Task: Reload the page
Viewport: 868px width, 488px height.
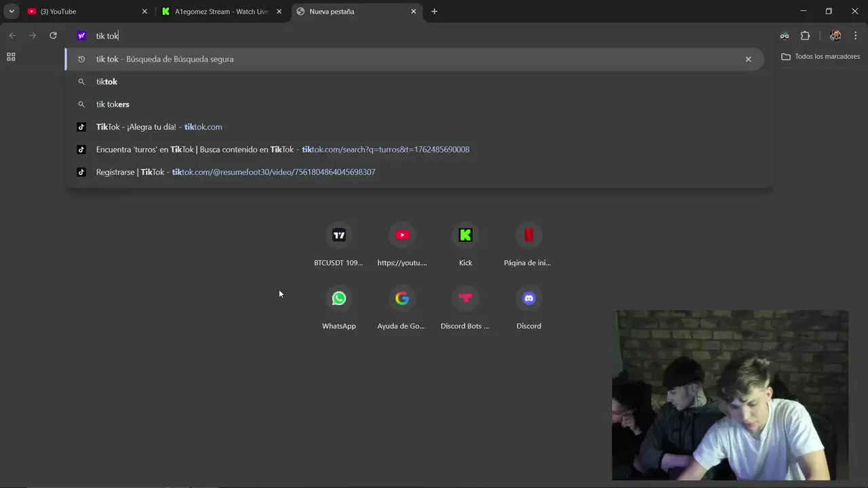Action: click(53, 36)
